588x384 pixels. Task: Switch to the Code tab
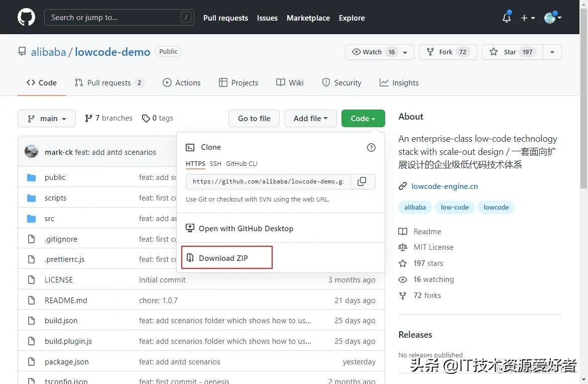(x=42, y=82)
